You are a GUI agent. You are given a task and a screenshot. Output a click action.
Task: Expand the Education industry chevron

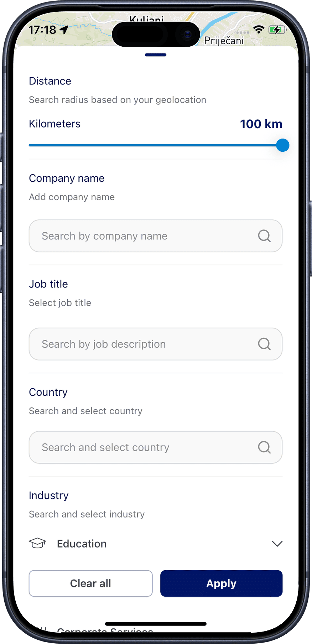[277, 544]
